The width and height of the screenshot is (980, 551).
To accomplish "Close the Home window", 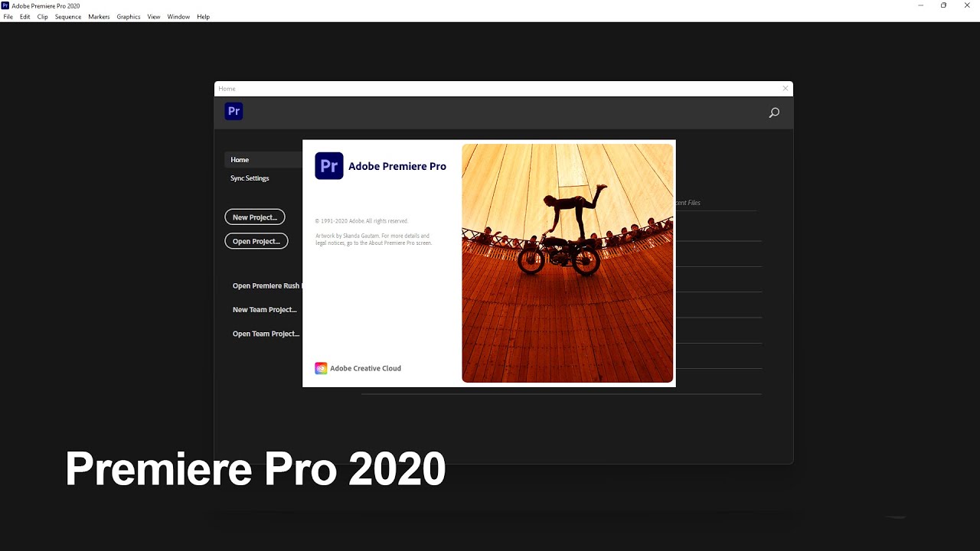I will pyautogui.click(x=785, y=89).
